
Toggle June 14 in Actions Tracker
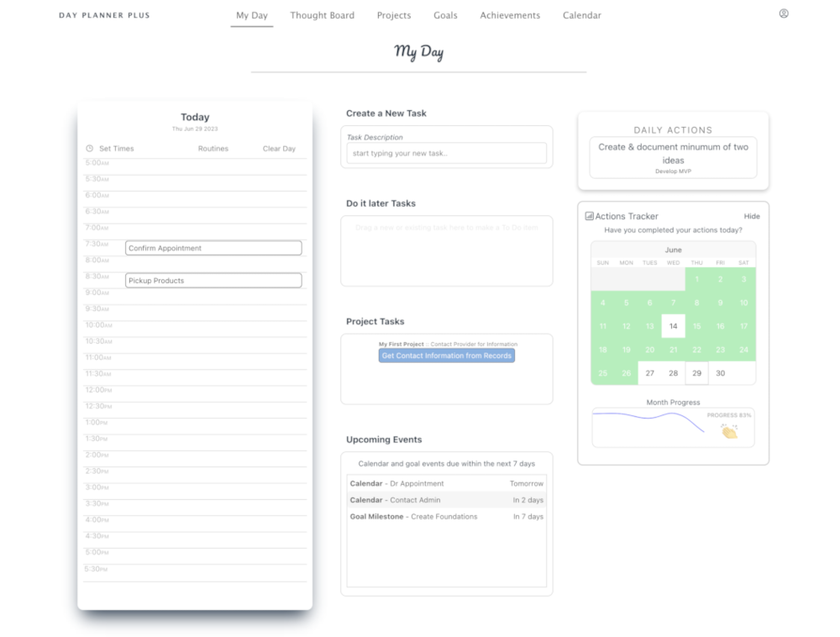click(674, 326)
